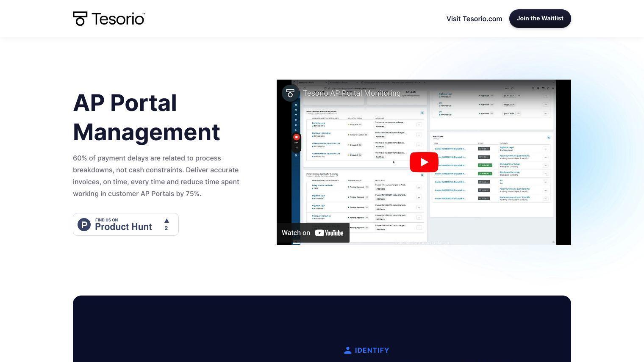Click the paragraph about 60% of payment delays
The width and height of the screenshot is (644, 362).
pos(156,176)
